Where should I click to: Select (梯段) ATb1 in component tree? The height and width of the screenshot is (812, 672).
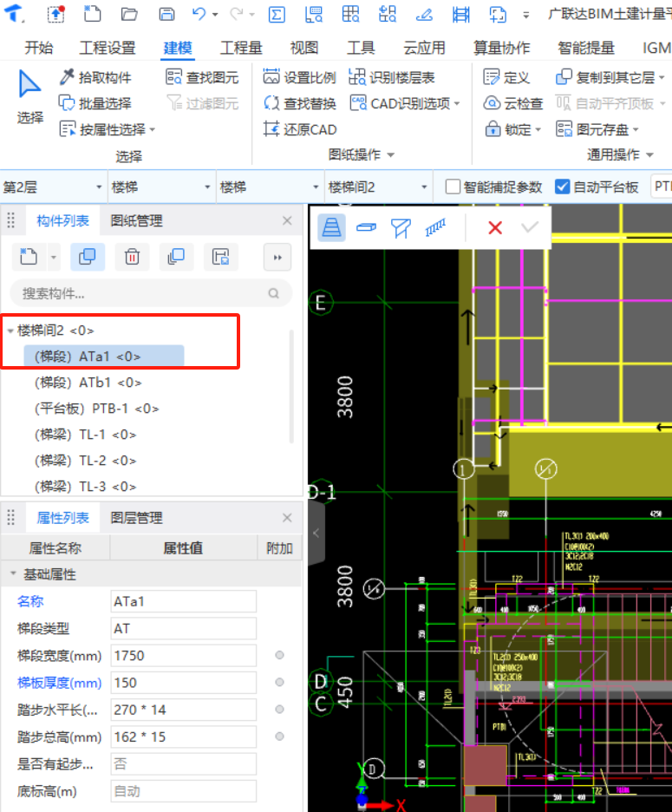88,383
